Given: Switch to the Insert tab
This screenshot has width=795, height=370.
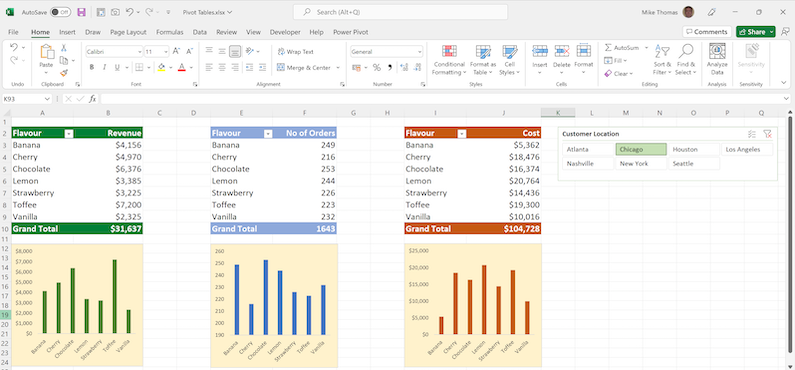Looking at the screenshot, I should coord(67,32).
